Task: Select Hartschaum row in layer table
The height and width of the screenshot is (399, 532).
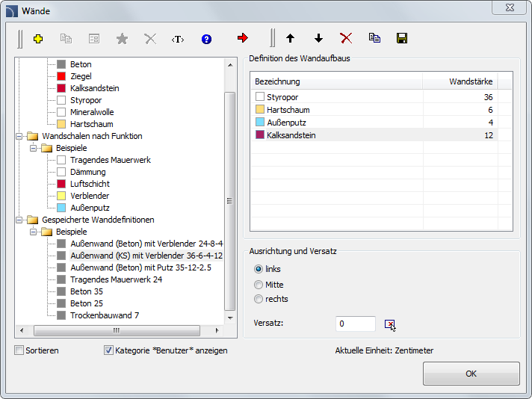Action: pyautogui.click(x=374, y=110)
